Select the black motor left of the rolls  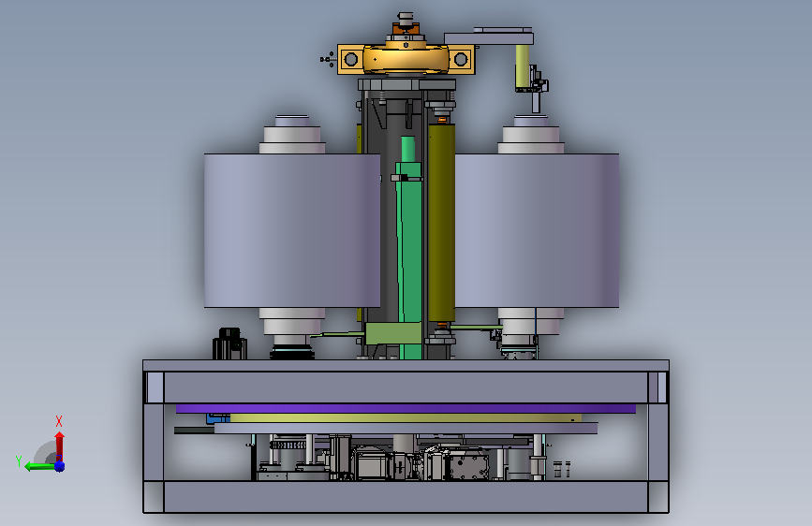click(229, 343)
